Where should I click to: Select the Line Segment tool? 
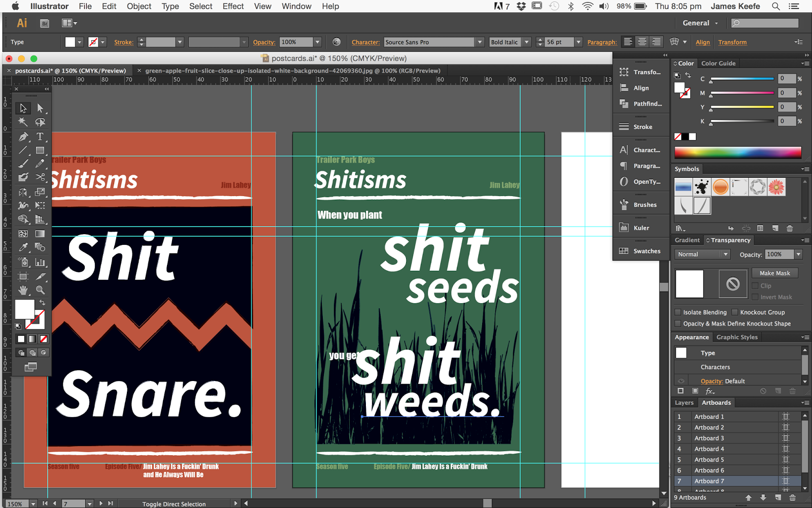pos(23,150)
